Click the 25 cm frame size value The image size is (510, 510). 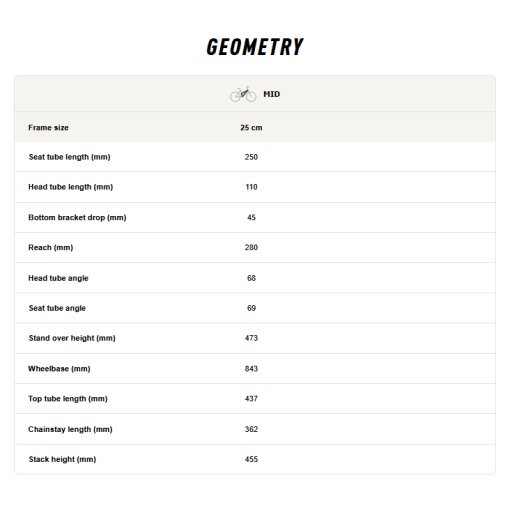251,128
